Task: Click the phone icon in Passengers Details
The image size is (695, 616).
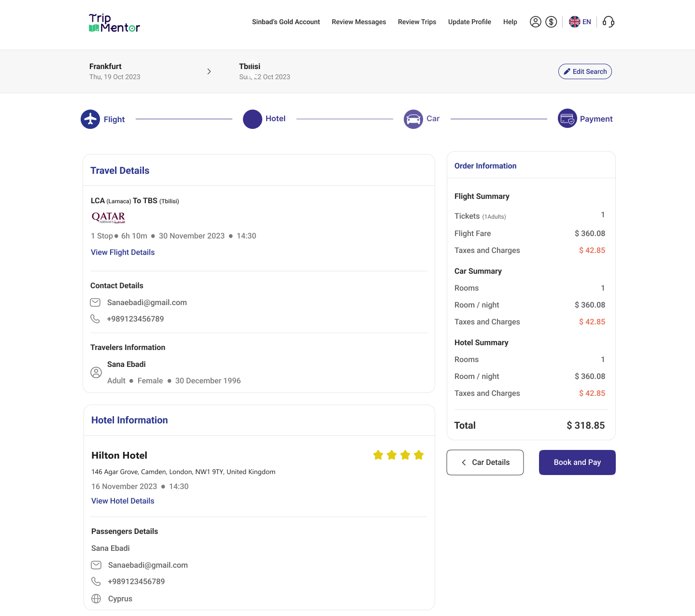Action: click(96, 581)
